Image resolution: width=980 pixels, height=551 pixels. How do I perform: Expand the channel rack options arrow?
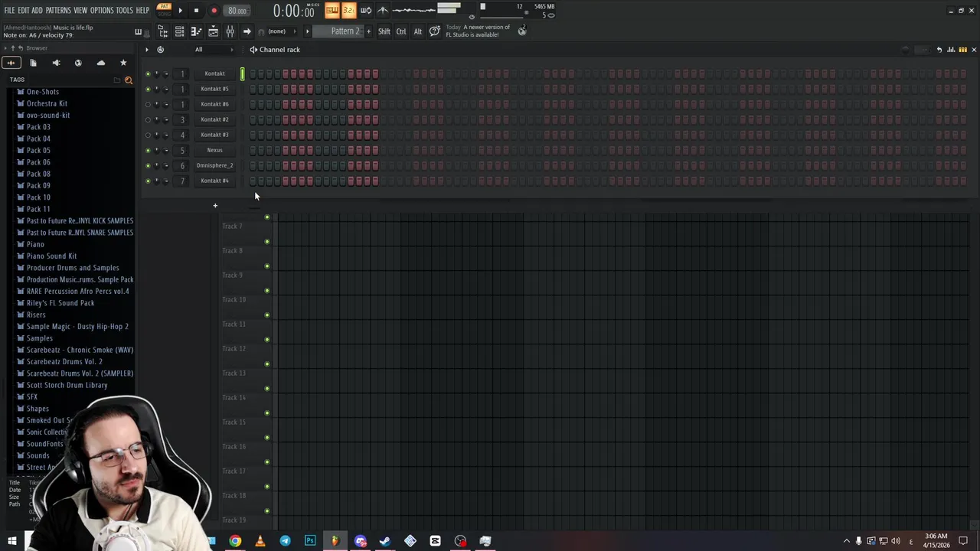tap(147, 49)
